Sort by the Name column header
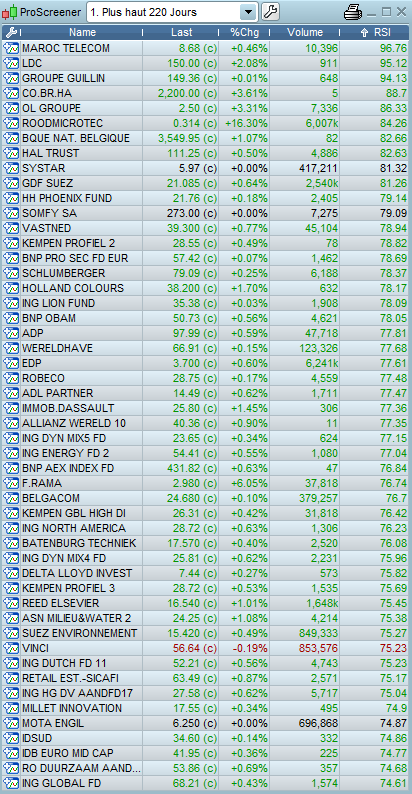The height and width of the screenshot is (794, 412). pos(83,32)
